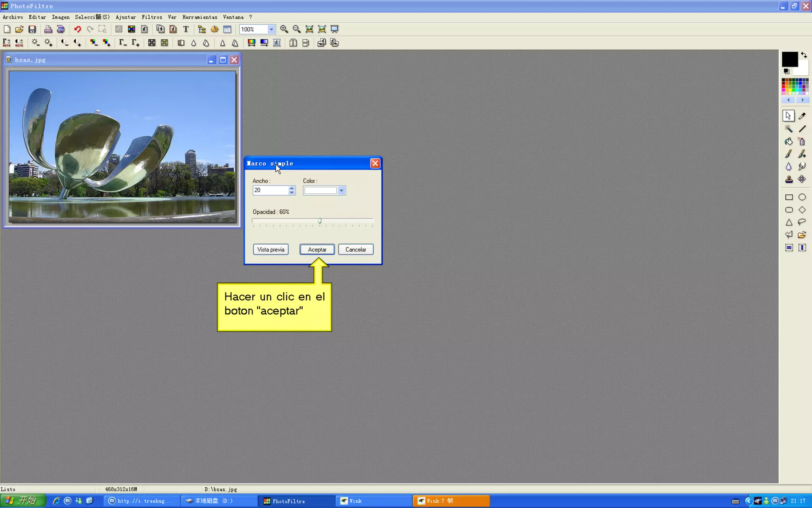This screenshot has height=508, width=812.
Task: Choose diamond selection shape
Action: [802, 210]
